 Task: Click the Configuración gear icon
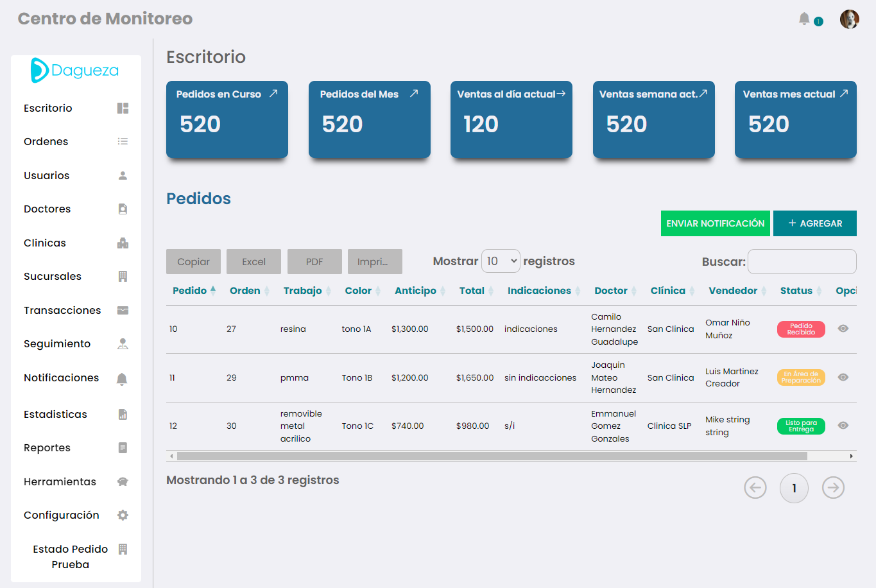(x=123, y=515)
